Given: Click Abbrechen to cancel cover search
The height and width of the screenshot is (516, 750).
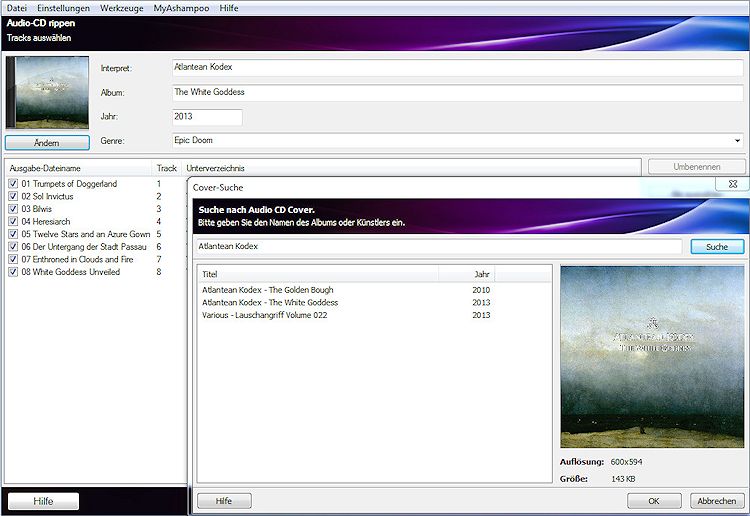Looking at the screenshot, I should pos(716,501).
